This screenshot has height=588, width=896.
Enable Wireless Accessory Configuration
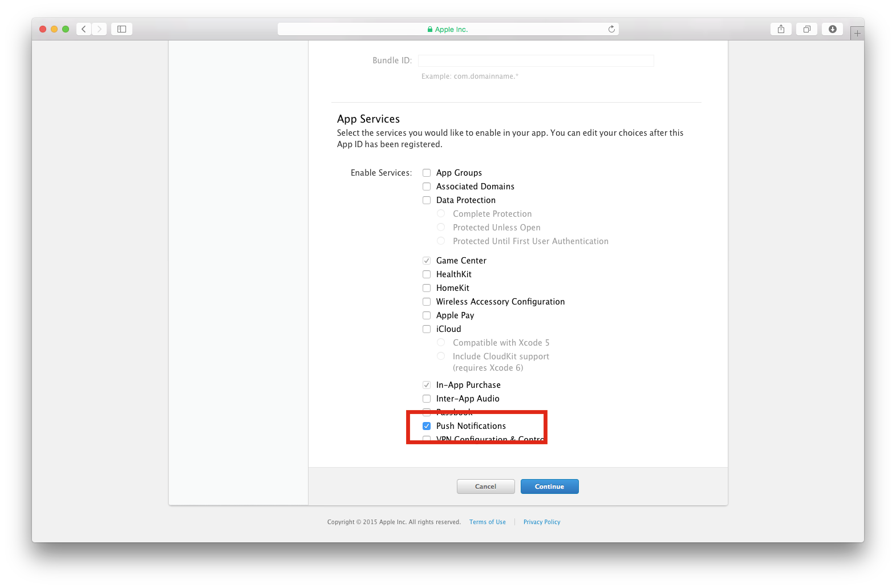[427, 302]
